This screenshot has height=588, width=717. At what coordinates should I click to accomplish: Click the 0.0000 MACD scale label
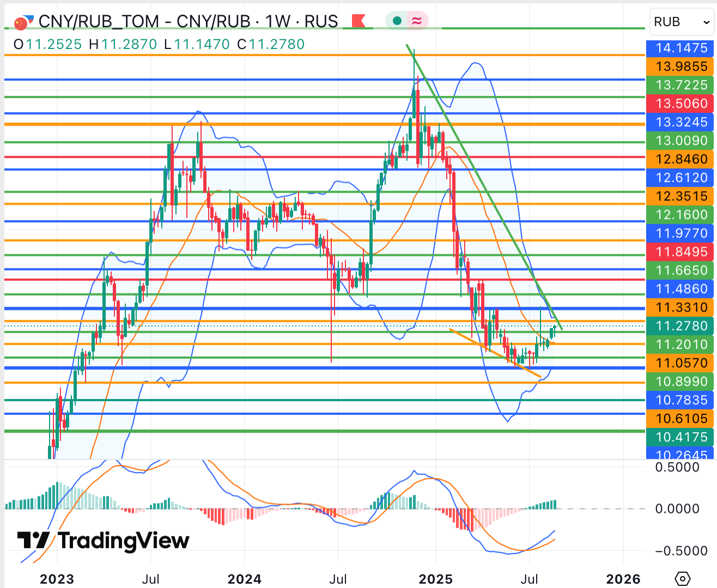pos(677,509)
